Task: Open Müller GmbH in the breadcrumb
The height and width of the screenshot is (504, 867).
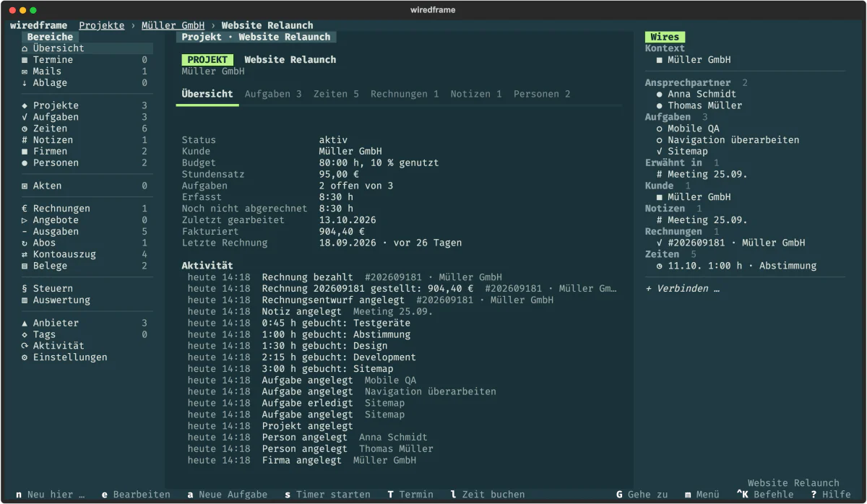Action: (173, 25)
